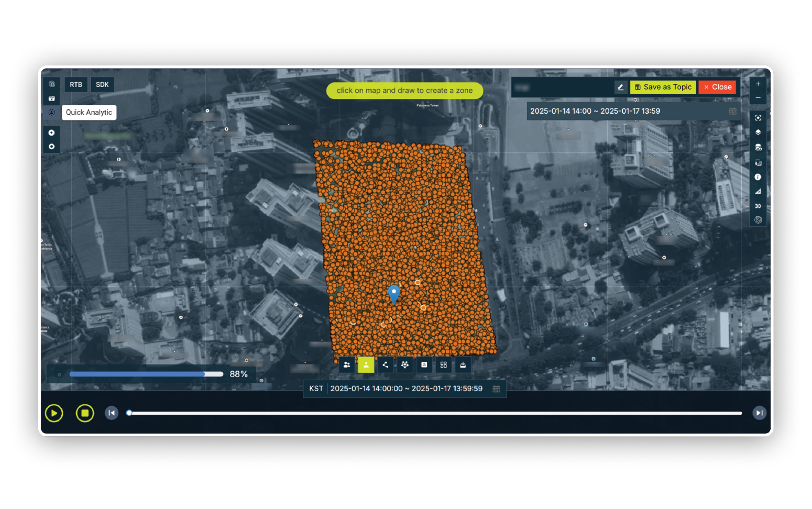Click the timeline slider handle
812x509 pixels.
pyautogui.click(x=129, y=413)
